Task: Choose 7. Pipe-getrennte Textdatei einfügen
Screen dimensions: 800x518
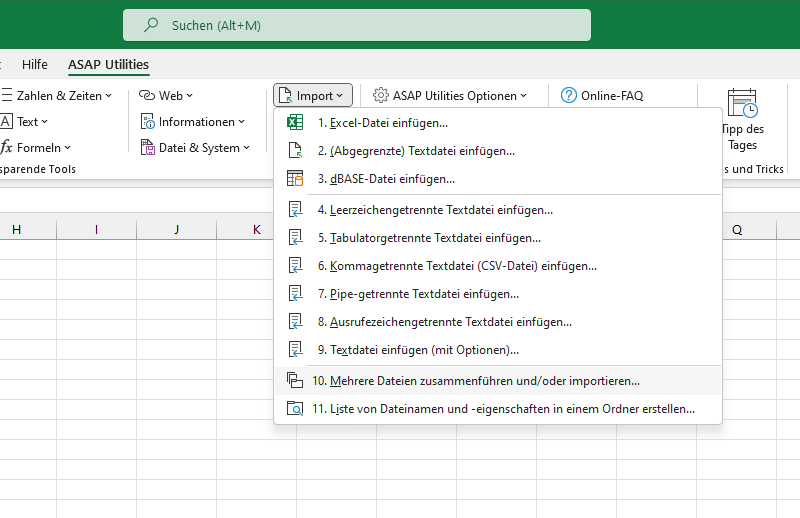Action: [x=498, y=293]
